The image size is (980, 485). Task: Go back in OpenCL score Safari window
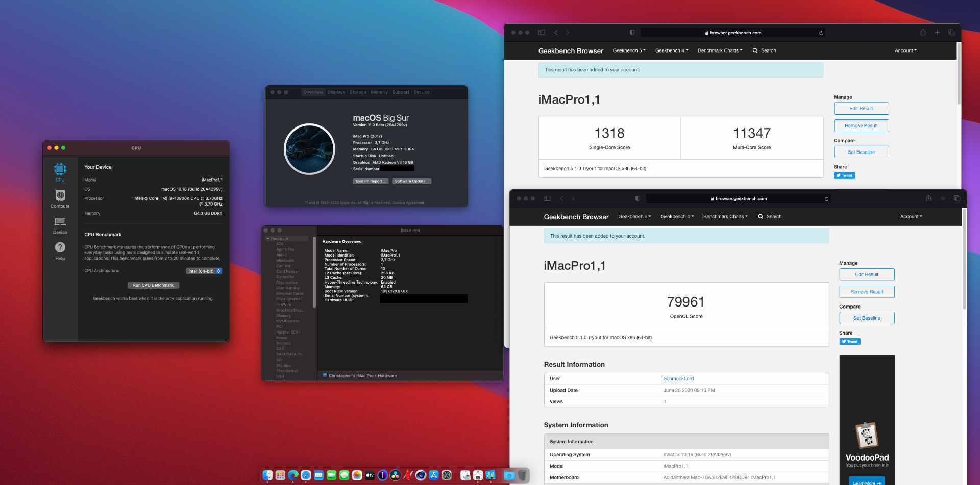tap(561, 198)
